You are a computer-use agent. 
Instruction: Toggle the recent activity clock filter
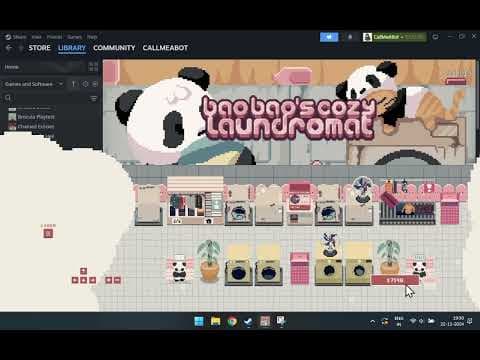click(x=85, y=84)
